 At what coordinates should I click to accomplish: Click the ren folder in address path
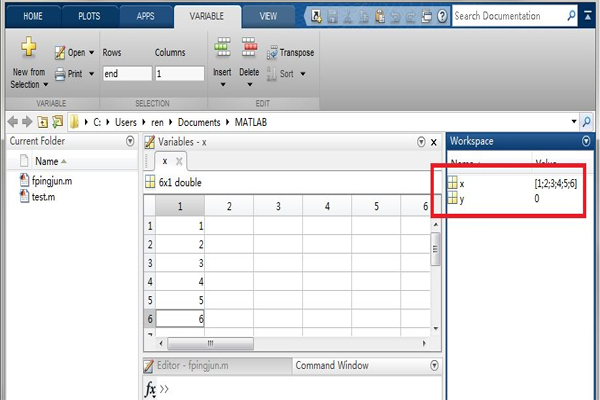point(157,122)
